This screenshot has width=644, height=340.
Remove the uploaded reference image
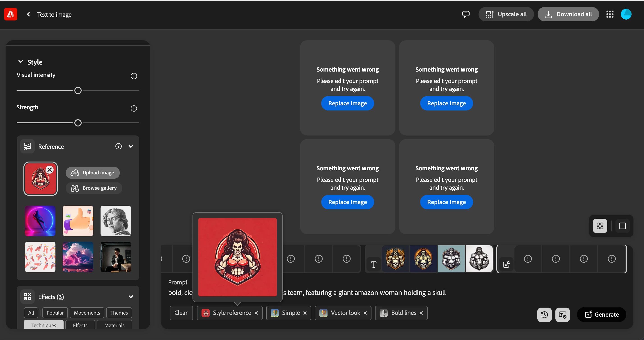point(50,170)
